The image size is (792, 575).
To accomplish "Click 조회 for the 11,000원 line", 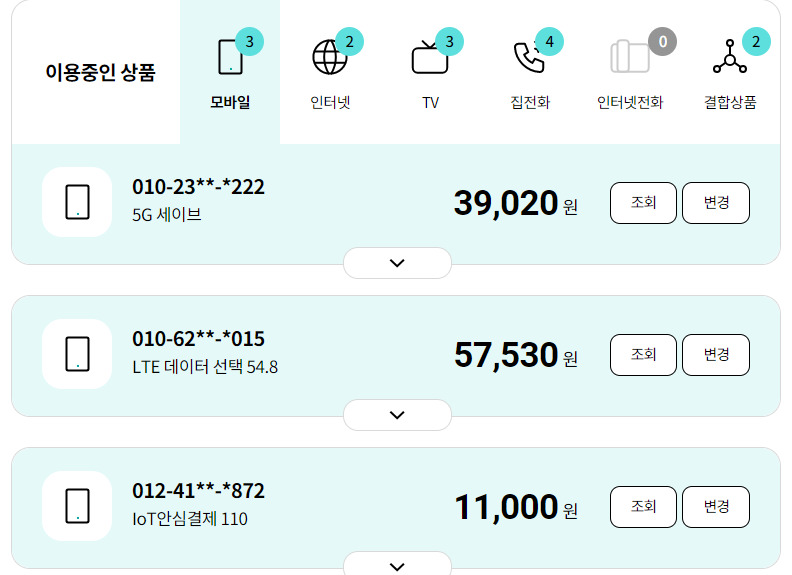I will point(643,507).
